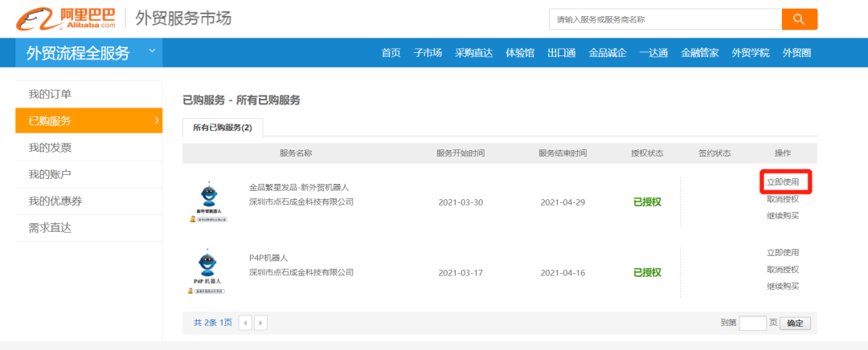Click the 共 2条 1页 pagination summary

coord(212,323)
